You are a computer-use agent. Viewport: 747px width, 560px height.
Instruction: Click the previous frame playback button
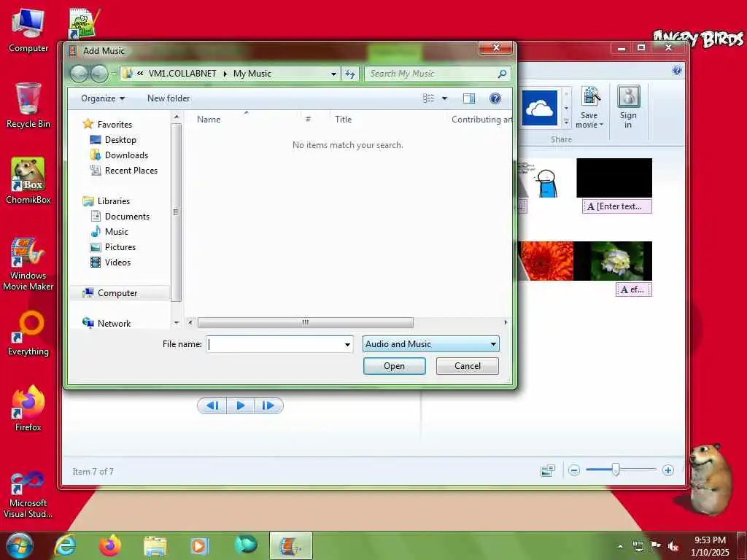click(x=212, y=405)
